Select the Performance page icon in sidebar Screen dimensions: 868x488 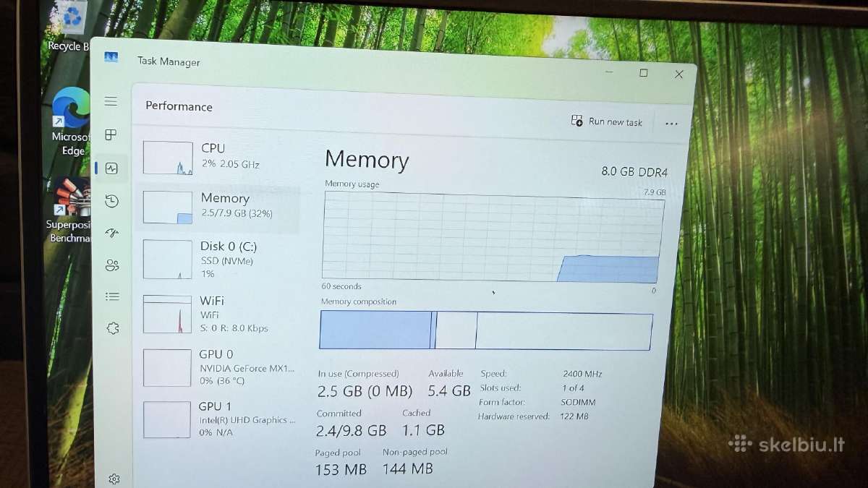111,168
